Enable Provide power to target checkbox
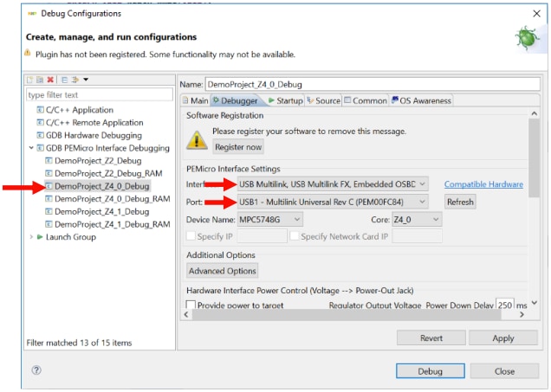This screenshot has width=551, height=392. tap(191, 305)
